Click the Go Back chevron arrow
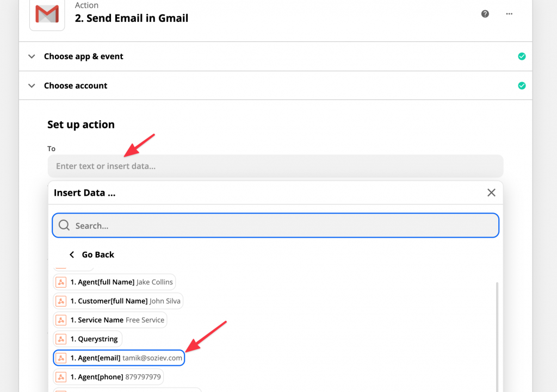The height and width of the screenshot is (392, 557). tap(72, 254)
